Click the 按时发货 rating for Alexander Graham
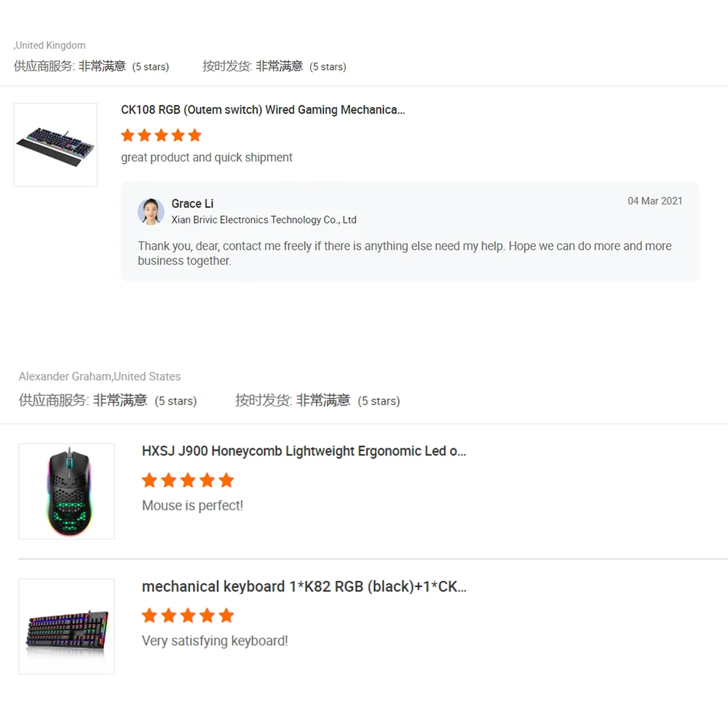This screenshot has height=728, width=728. 317,400
